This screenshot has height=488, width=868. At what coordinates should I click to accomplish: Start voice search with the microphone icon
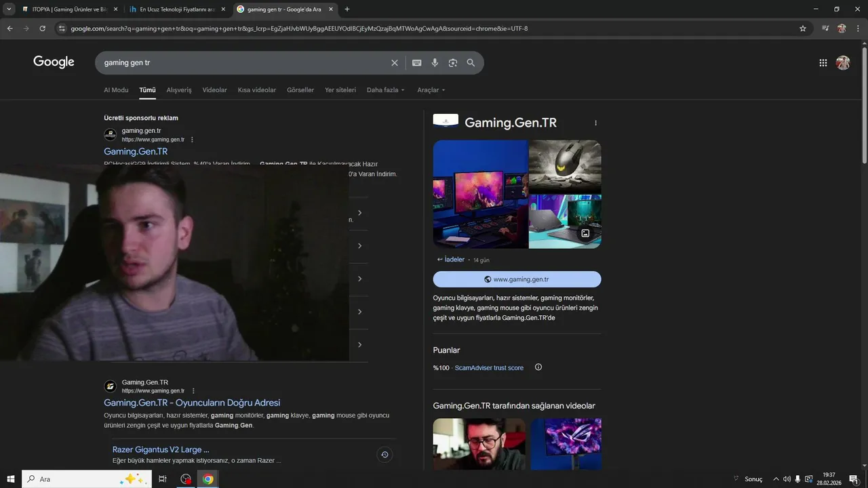(x=435, y=62)
